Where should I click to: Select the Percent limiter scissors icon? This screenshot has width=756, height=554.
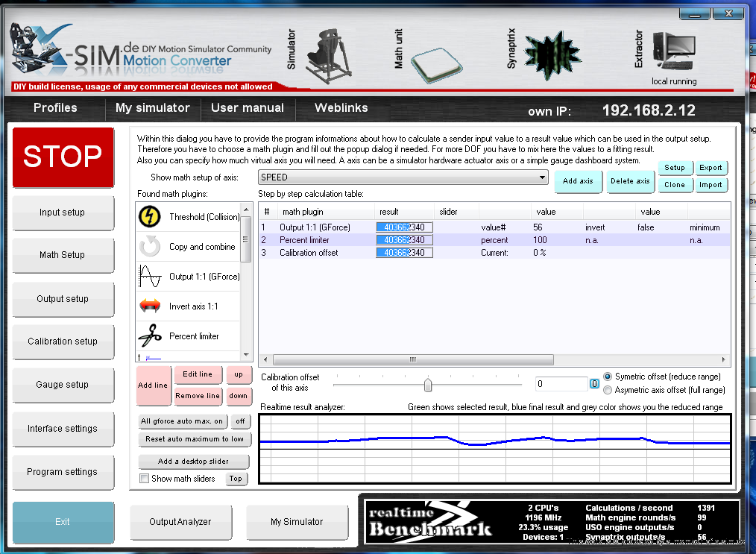pos(150,336)
